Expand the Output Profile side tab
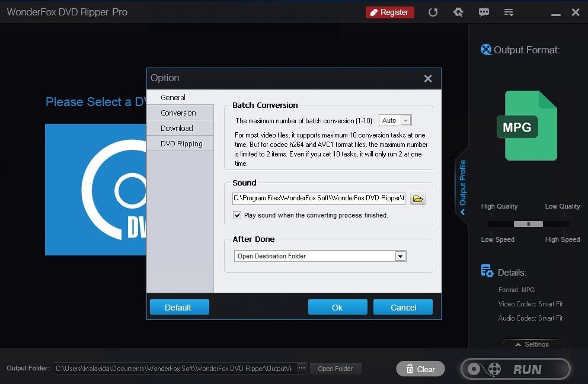 [x=463, y=187]
